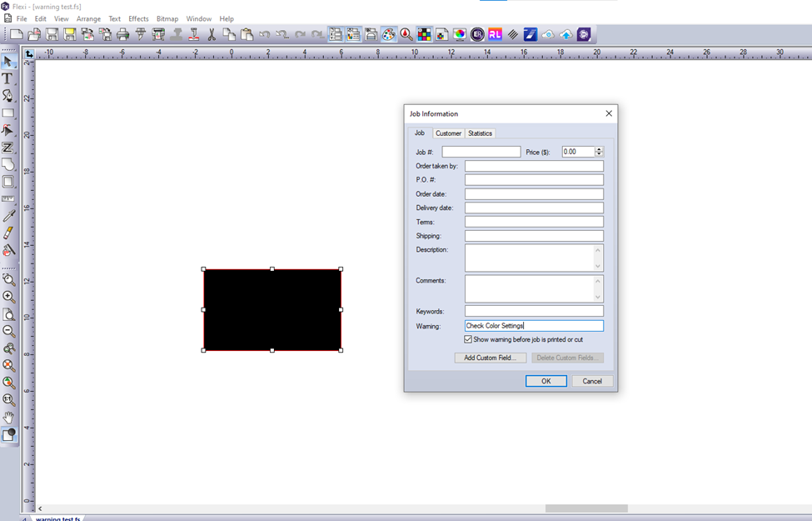Open the Effects menu

click(138, 18)
